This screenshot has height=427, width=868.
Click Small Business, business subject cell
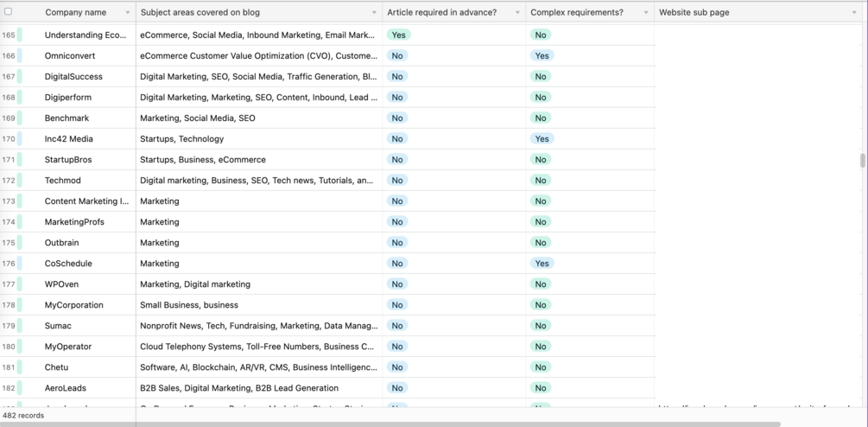pyautogui.click(x=259, y=304)
